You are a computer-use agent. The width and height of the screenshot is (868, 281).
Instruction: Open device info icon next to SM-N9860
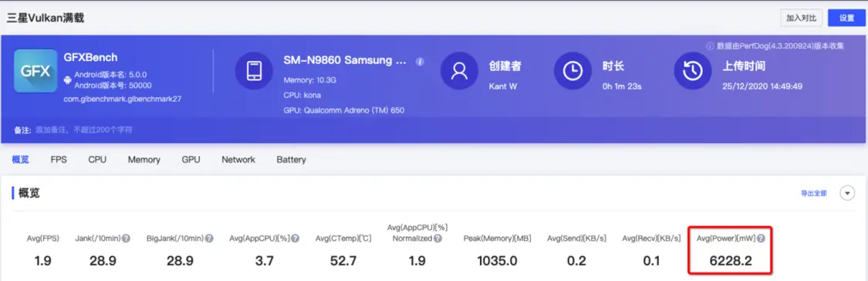420,62
